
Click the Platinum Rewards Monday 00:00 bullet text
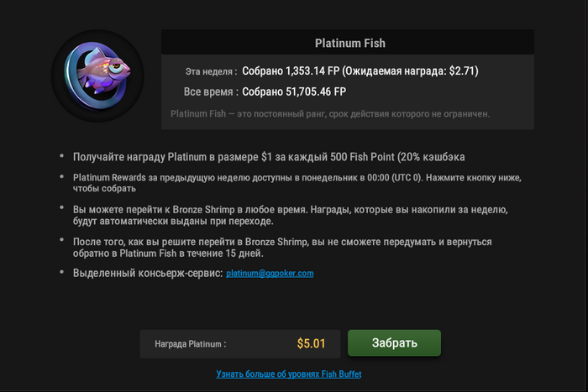pyautogui.click(x=297, y=183)
